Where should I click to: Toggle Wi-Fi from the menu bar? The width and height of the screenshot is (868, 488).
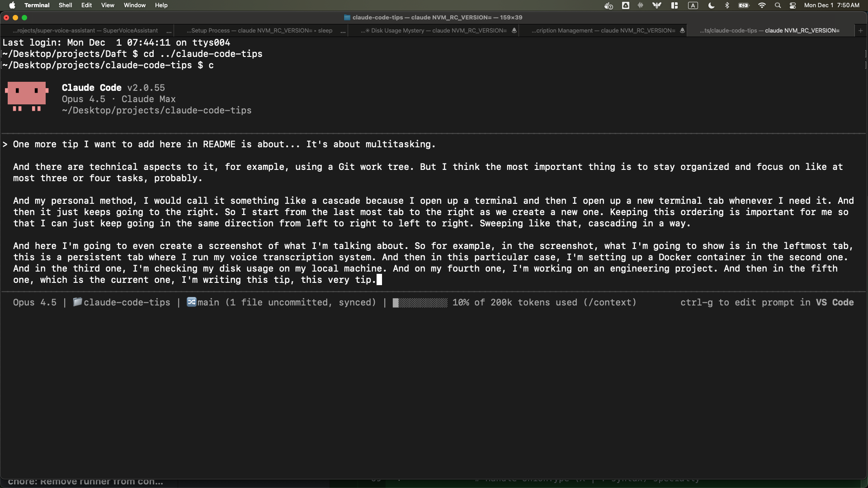[x=761, y=5]
